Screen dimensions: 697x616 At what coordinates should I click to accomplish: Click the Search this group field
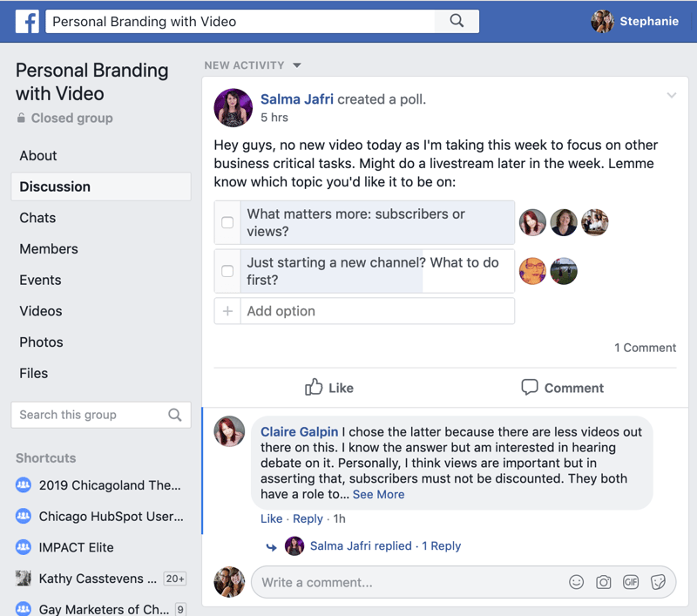pyautogui.click(x=87, y=415)
